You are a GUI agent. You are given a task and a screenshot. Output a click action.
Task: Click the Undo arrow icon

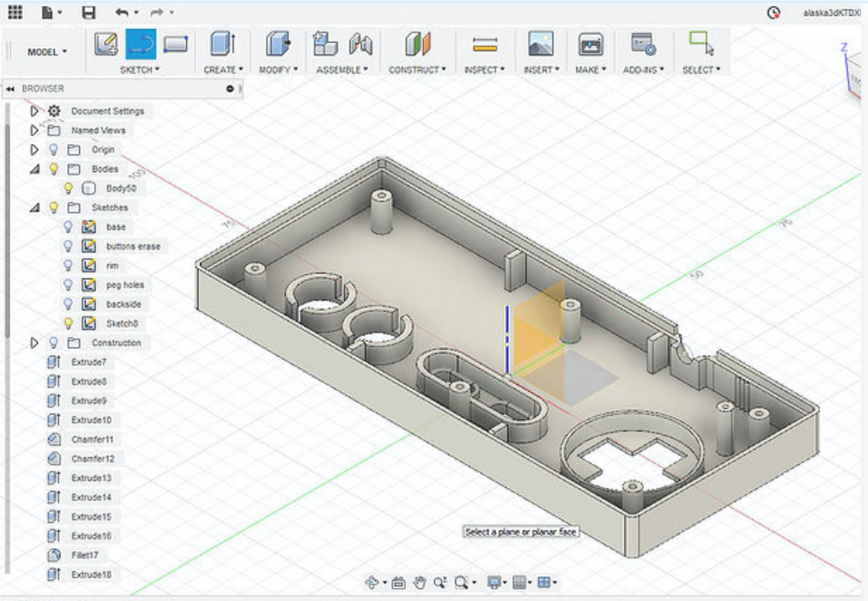tap(121, 11)
